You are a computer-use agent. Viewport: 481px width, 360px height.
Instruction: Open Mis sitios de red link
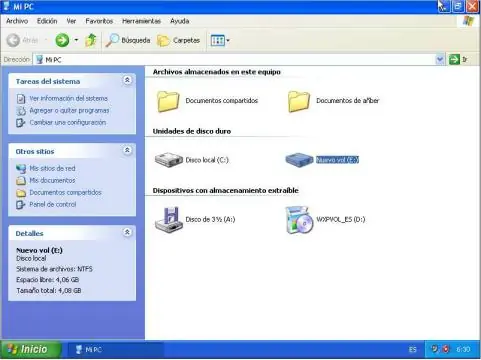coord(52,168)
